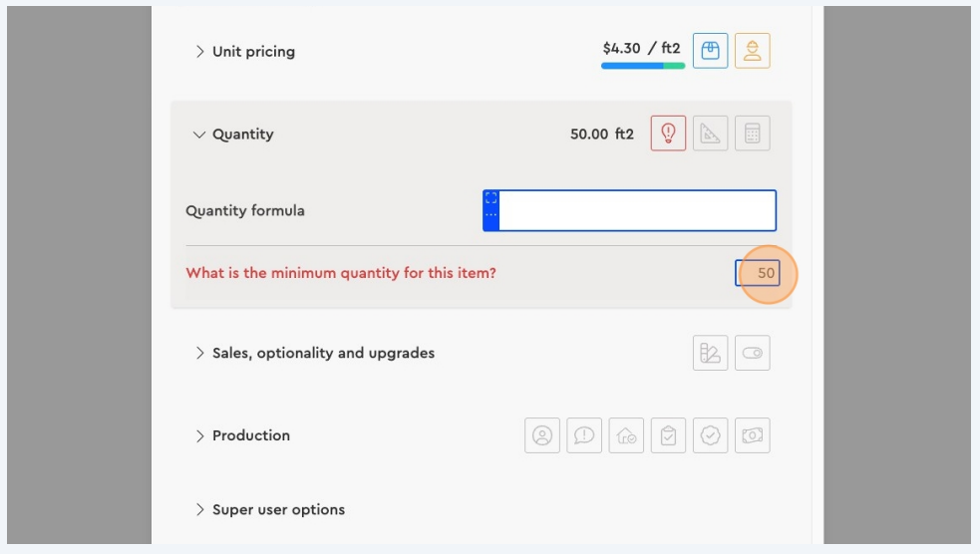Click the ruler triangle measurement icon
Image resolution: width=980 pixels, height=554 pixels.
pos(710,134)
